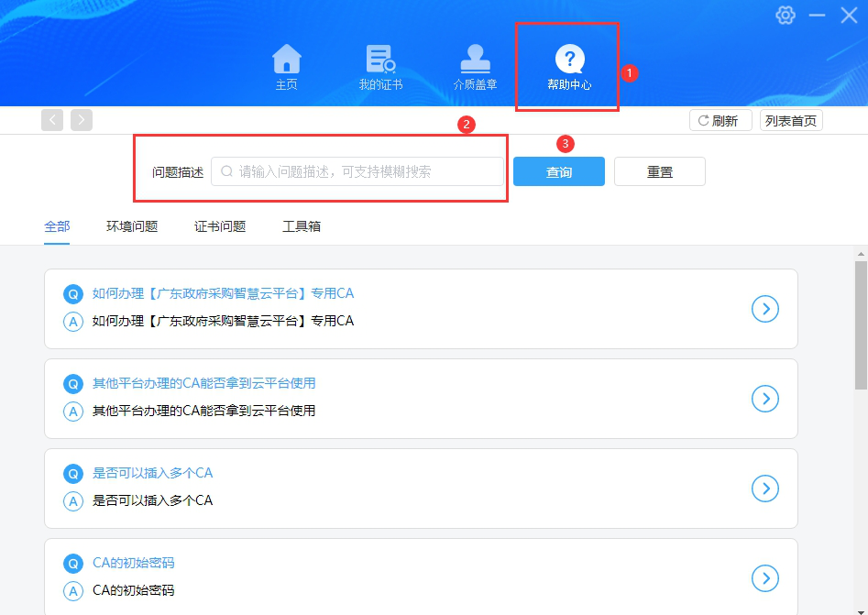Open the 我的证书 certificate icon
Image resolution: width=868 pixels, height=615 pixels.
(x=381, y=67)
